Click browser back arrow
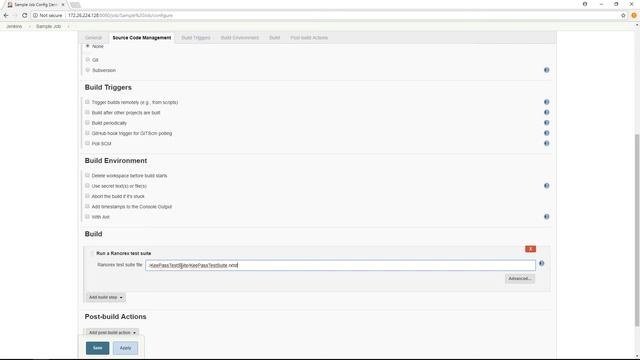This screenshot has width=640, height=360. [x=6, y=15]
